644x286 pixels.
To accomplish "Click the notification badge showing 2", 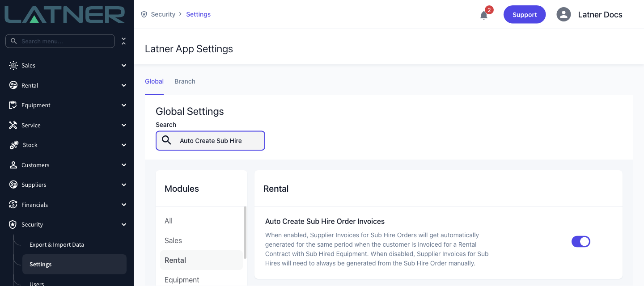I will [x=489, y=10].
